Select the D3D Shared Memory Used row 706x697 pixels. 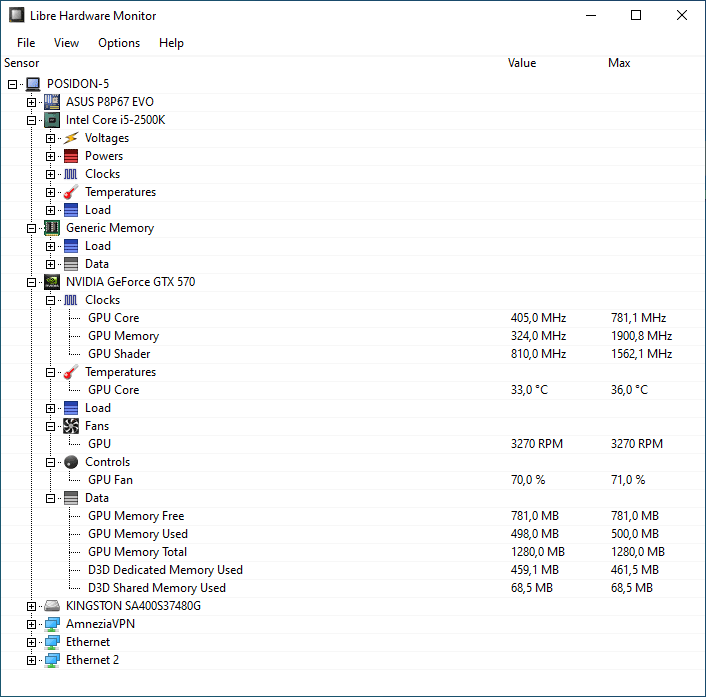coord(353,588)
